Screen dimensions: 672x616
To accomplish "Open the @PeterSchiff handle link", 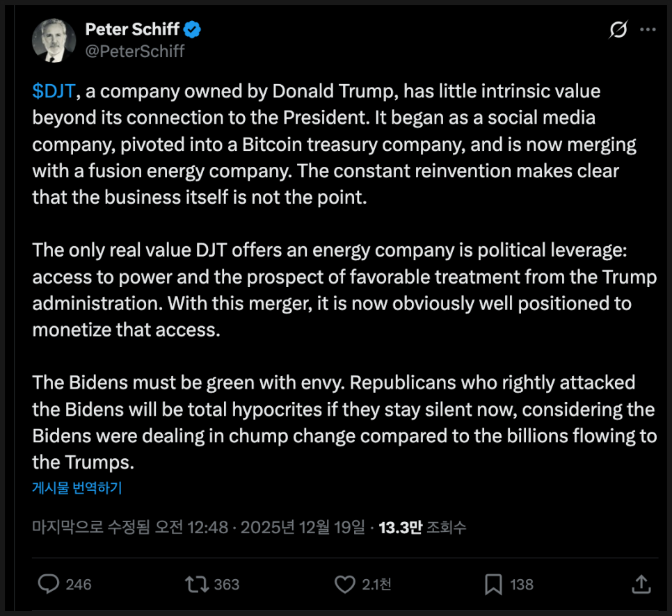I will (134, 50).
